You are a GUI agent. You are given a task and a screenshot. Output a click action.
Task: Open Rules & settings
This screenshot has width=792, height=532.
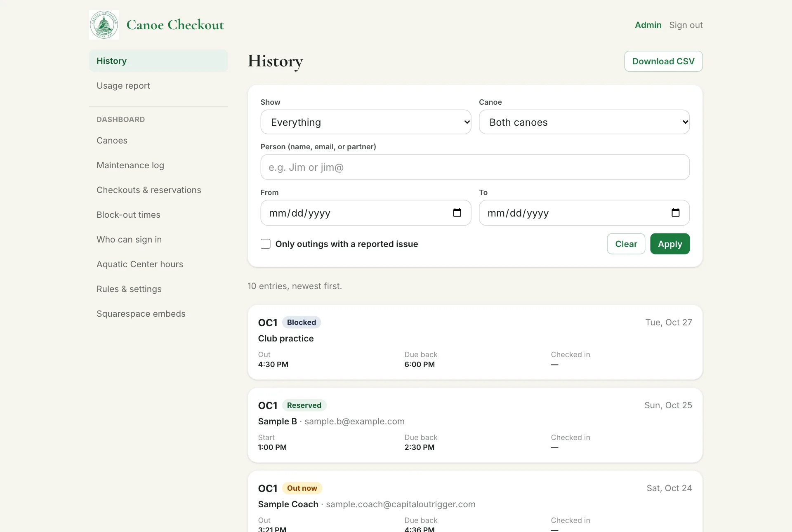point(129,289)
